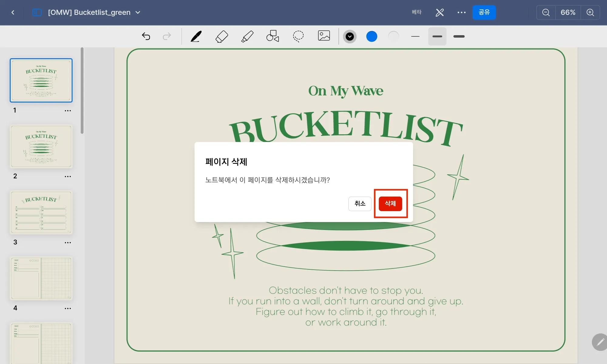Screen dimensions: 607x364
Task: Select the Eraser tool
Action: 222,36
